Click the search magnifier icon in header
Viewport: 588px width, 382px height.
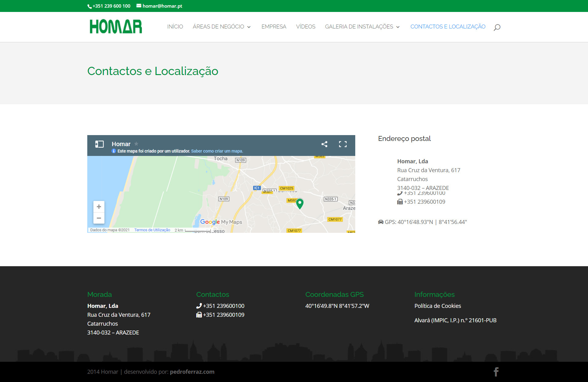coord(497,27)
